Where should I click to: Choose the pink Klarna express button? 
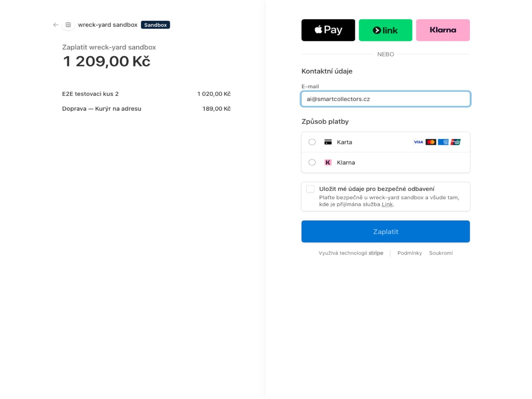tap(443, 30)
